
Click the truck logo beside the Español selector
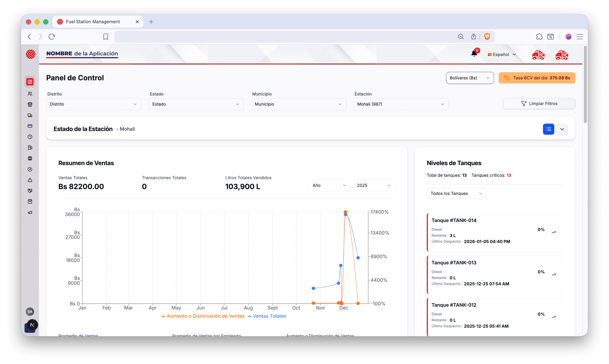tap(538, 55)
